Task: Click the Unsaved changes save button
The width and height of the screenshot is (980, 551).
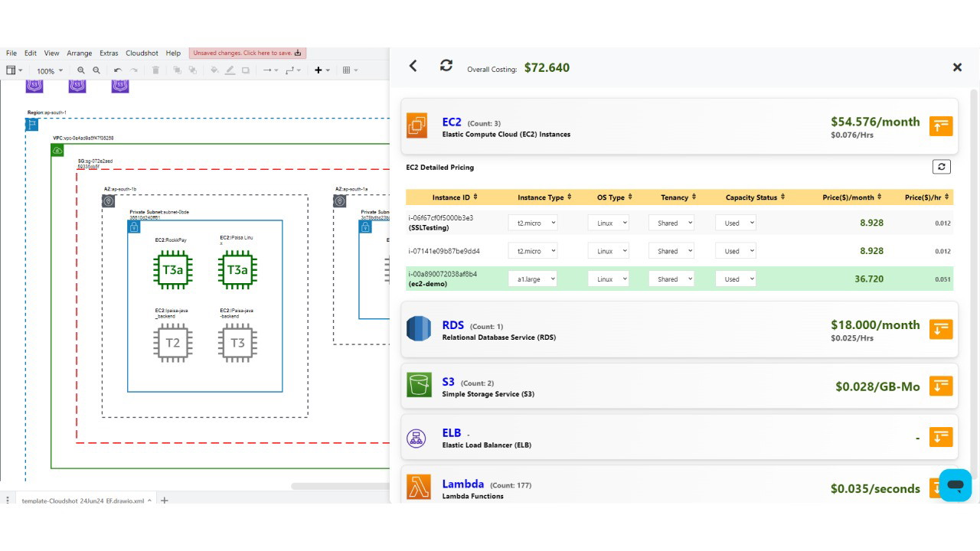Action: tap(247, 54)
